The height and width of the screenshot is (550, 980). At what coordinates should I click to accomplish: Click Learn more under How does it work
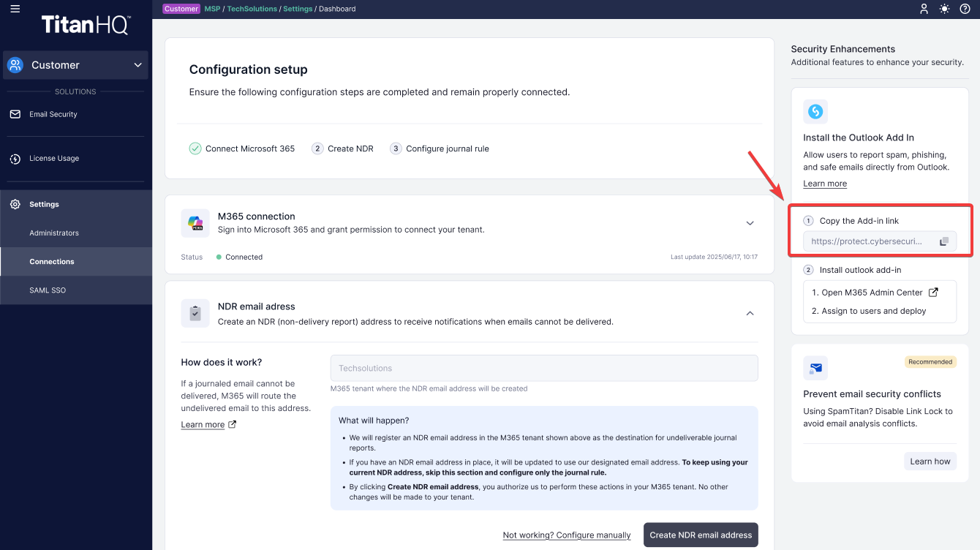click(x=203, y=425)
